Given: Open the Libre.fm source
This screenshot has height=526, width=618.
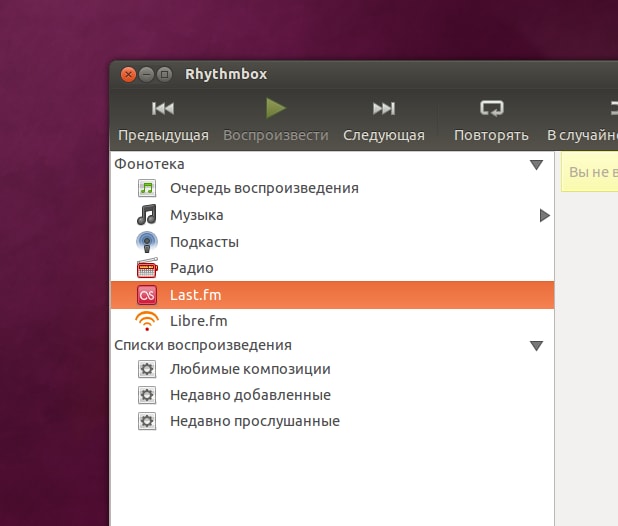Looking at the screenshot, I should click(332, 321).
